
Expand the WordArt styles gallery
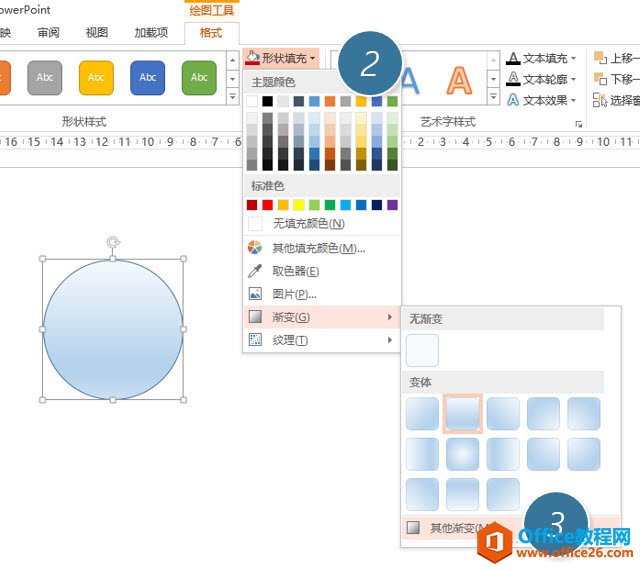tap(493, 97)
